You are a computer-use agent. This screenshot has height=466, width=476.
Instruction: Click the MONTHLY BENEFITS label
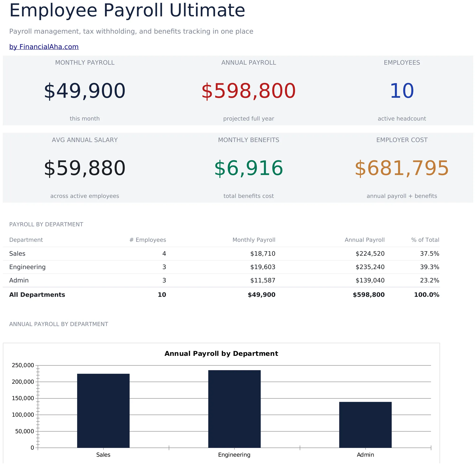pos(249,140)
